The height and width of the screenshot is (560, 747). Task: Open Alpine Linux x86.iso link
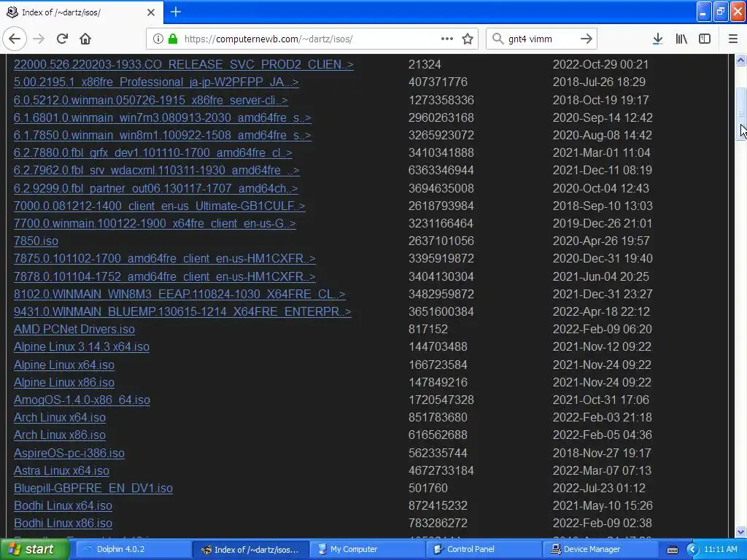click(64, 382)
